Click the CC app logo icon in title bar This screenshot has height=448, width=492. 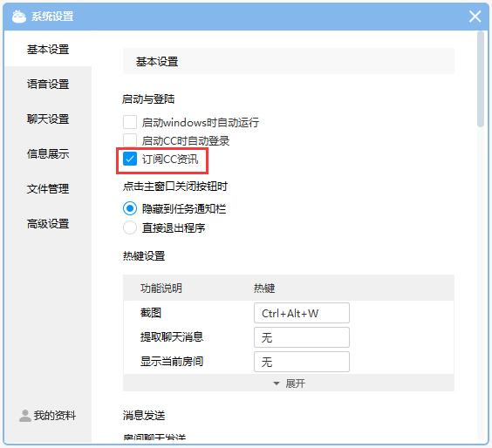point(19,17)
